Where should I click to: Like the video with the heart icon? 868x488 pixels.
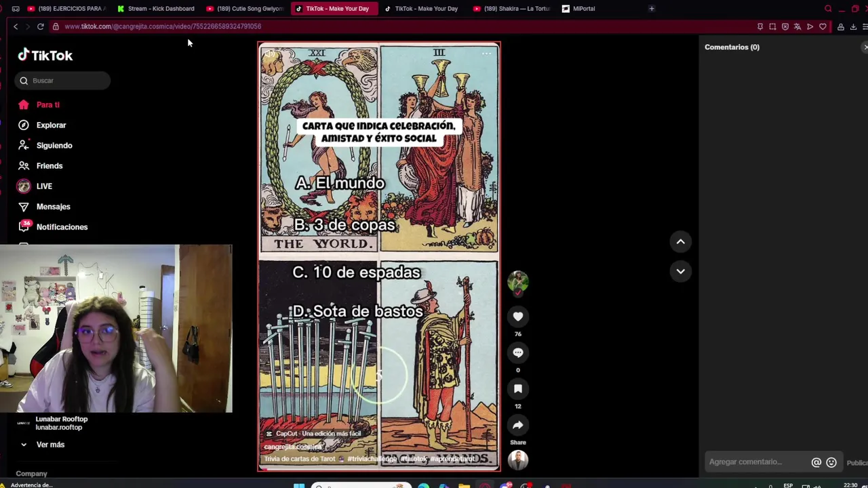518,317
